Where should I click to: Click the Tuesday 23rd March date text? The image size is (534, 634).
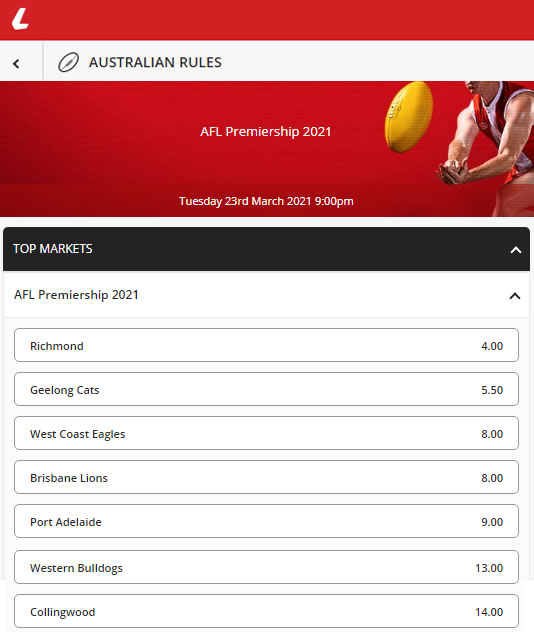(266, 201)
